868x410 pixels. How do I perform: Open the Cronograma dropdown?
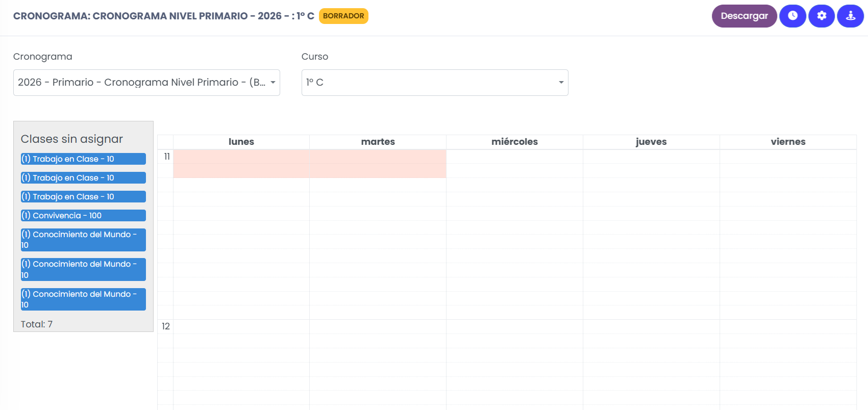(x=146, y=83)
